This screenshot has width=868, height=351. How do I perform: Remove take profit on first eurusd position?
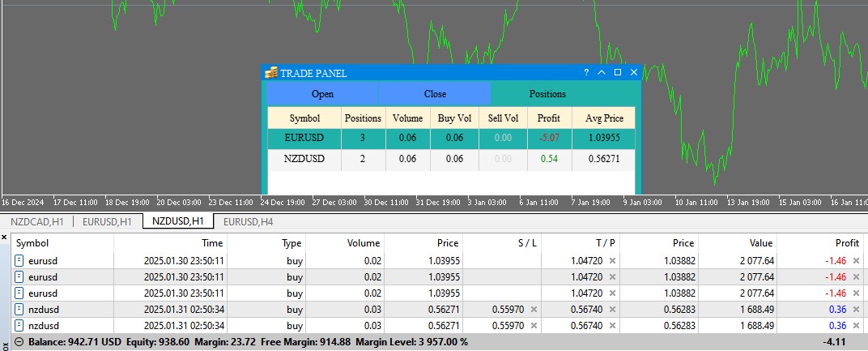click(x=612, y=260)
